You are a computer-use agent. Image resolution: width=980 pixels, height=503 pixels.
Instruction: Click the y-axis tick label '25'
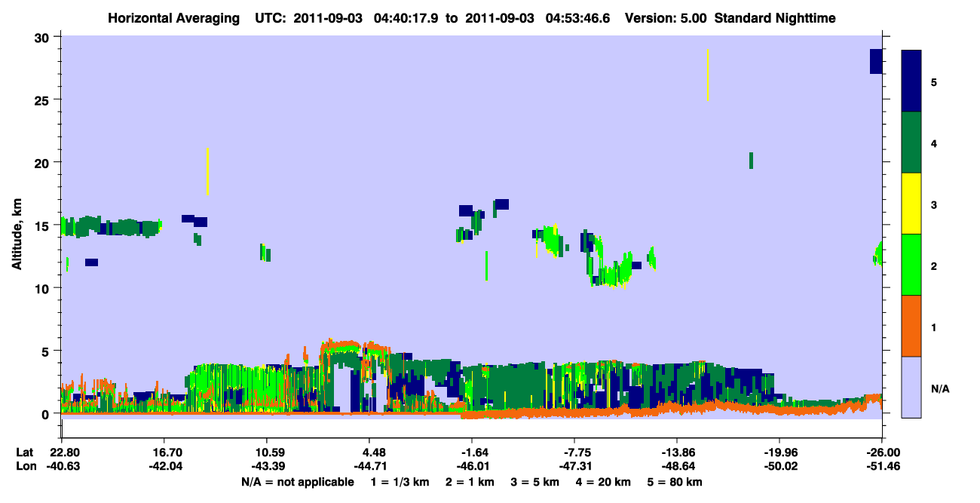(x=44, y=100)
